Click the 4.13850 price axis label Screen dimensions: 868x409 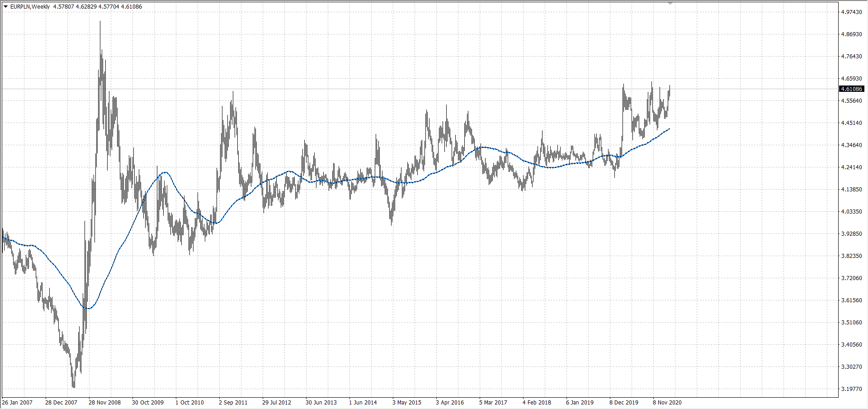pos(851,190)
